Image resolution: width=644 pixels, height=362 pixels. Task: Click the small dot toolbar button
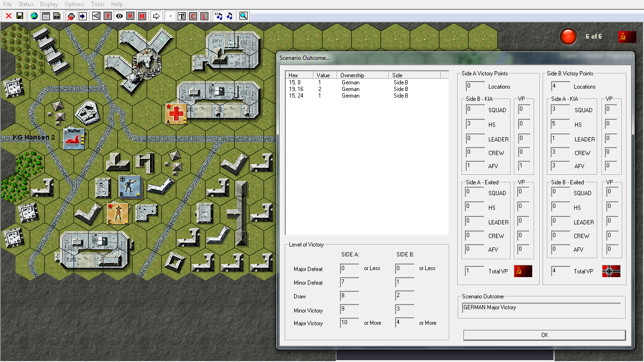[x=171, y=16]
